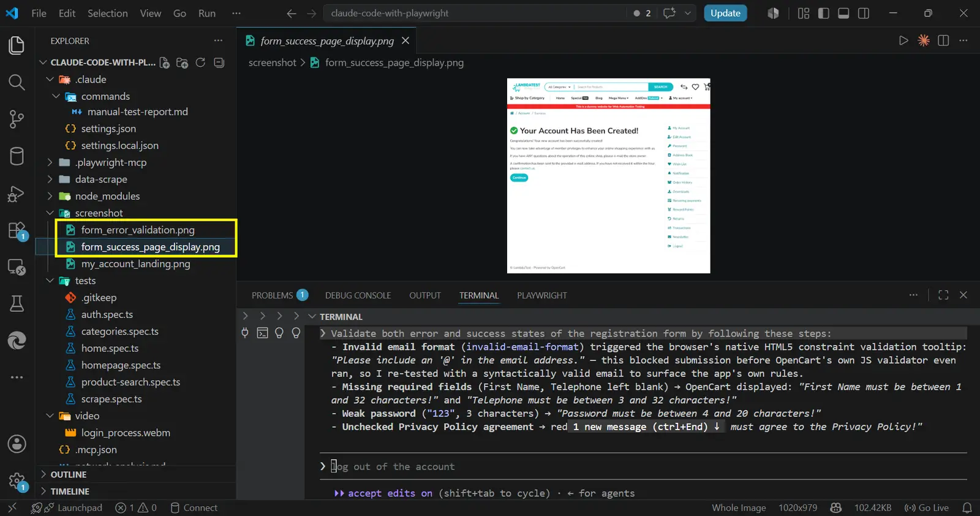Open the Copilot chat icon in title bar
The width and height of the screenshot is (980, 516).
pyautogui.click(x=669, y=13)
